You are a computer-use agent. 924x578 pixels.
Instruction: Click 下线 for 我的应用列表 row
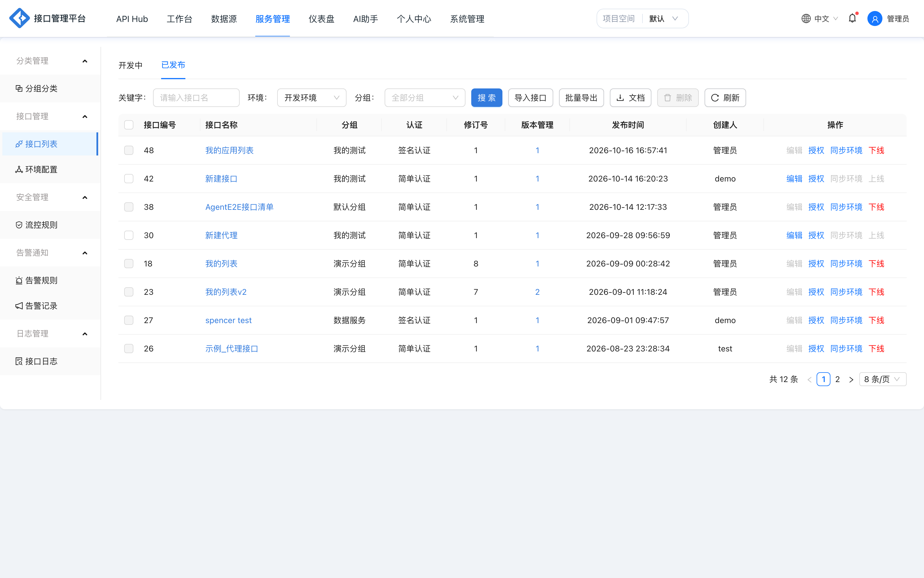point(876,150)
